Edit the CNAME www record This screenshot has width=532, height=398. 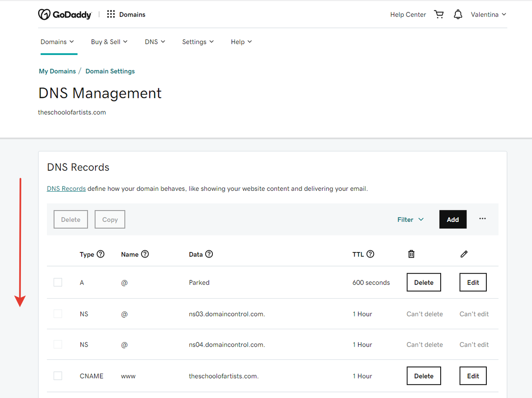[x=473, y=376]
